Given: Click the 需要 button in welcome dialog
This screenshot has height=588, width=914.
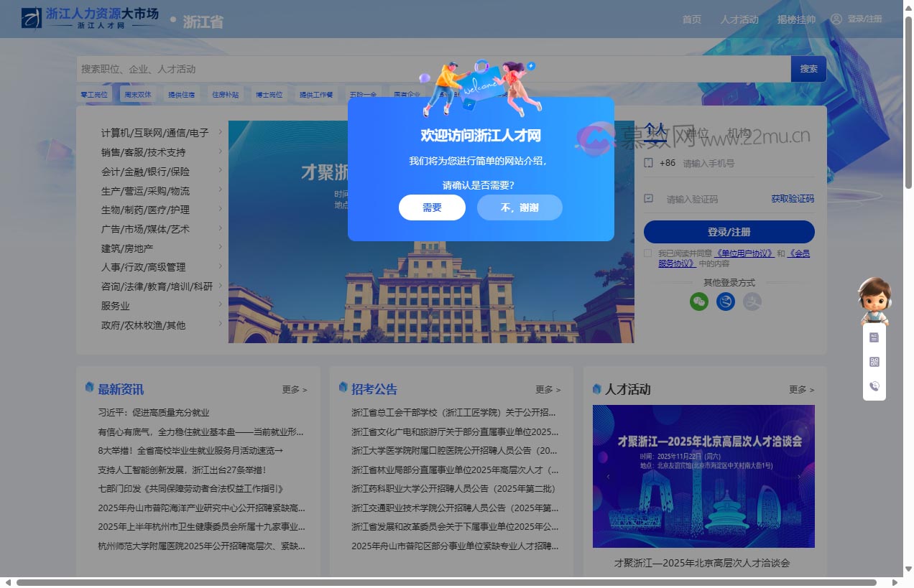Looking at the screenshot, I should (x=432, y=207).
